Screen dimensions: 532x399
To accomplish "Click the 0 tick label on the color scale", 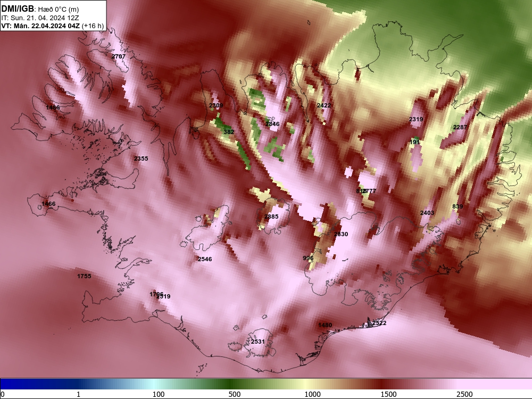I will tap(3, 394).
